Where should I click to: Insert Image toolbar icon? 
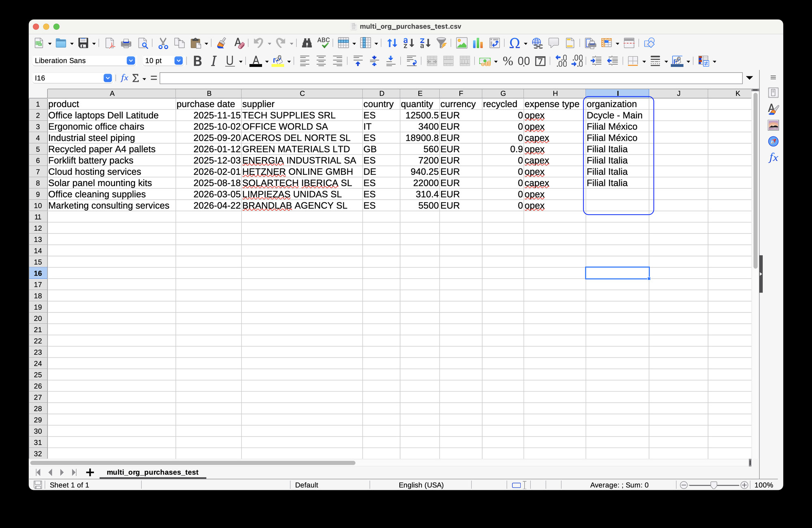(x=461, y=43)
